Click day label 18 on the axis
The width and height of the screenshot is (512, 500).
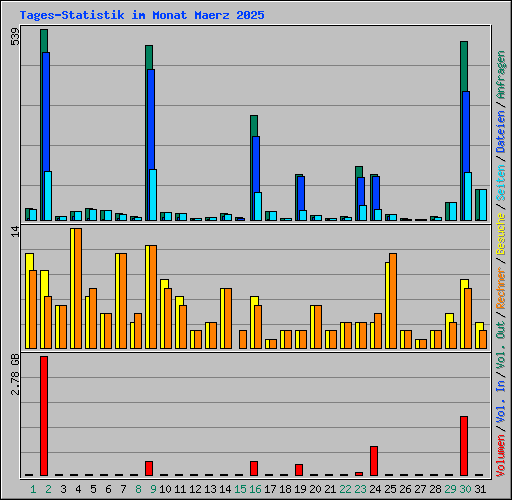coord(285,489)
